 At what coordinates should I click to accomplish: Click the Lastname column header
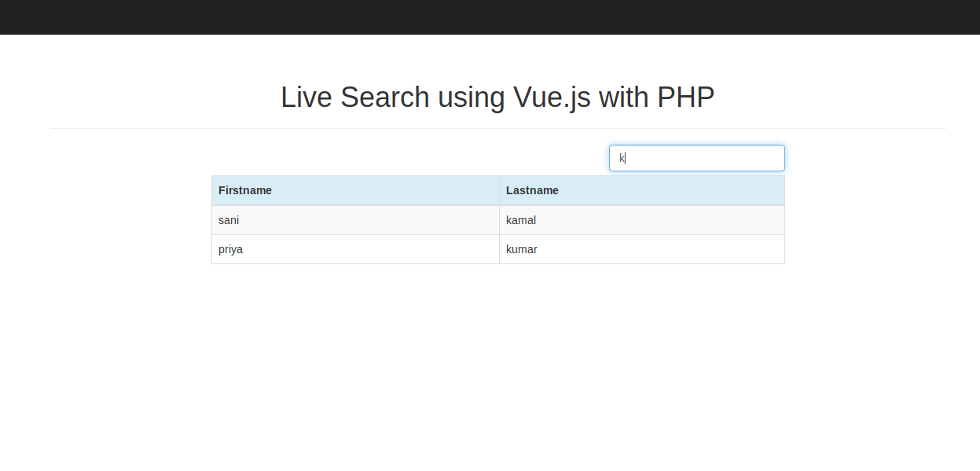click(x=642, y=190)
